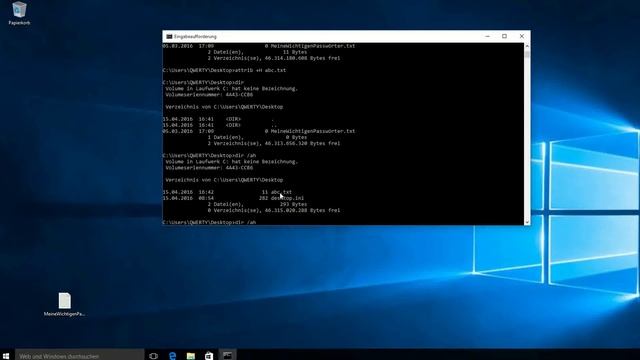Click the desktop.ini entry in the listing

[x=287, y=198]
